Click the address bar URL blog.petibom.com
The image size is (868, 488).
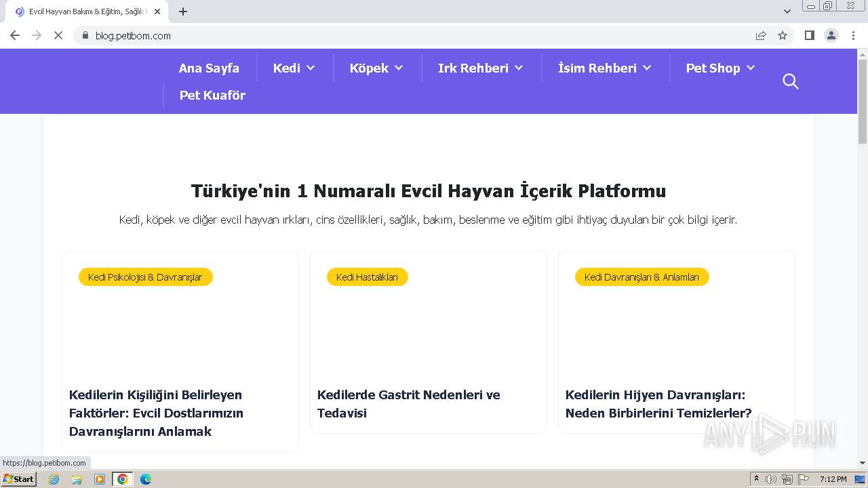[x=133, y=36]
